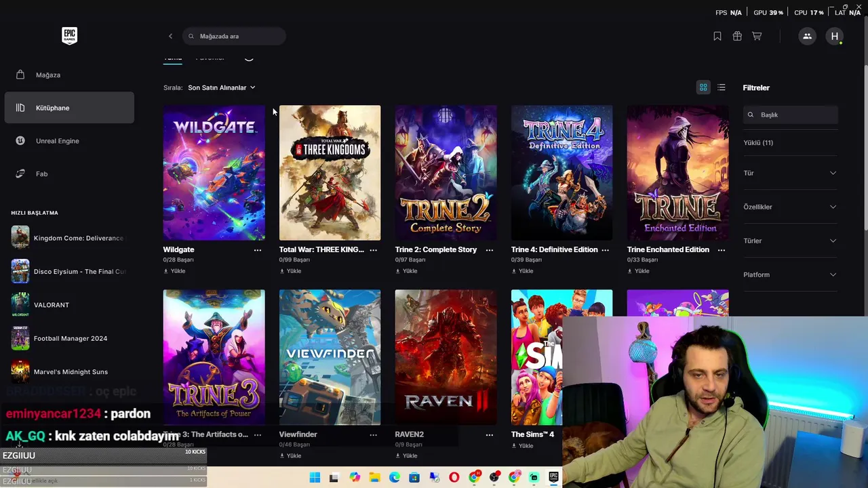Open Copilot from the taskbar
Viewport: 868px width, 488px height.
(x=355, y=478)
